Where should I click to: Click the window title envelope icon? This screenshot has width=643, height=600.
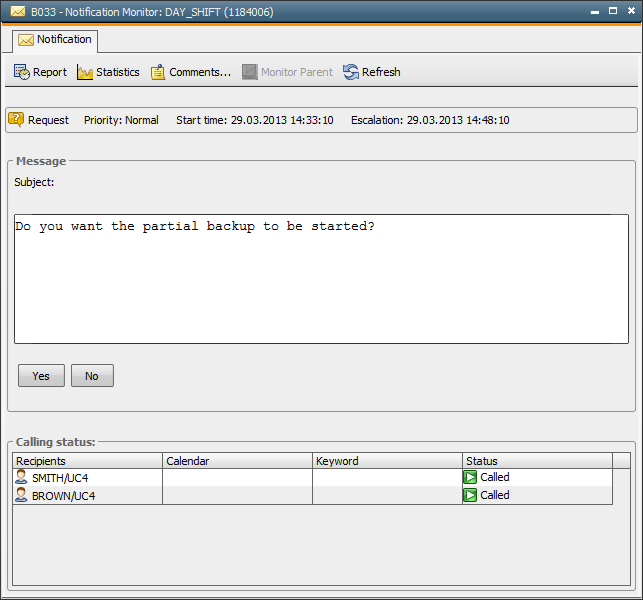point(18,11)
